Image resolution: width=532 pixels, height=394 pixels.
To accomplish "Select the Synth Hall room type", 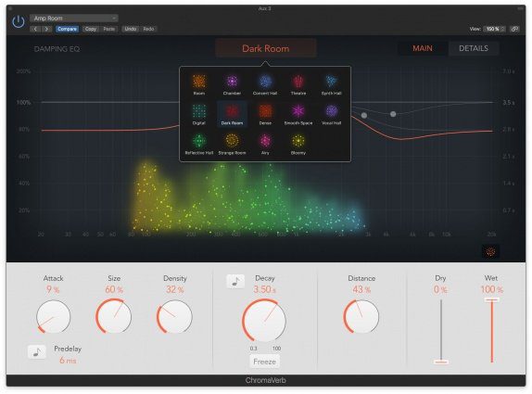I will (x=332, y=85).
